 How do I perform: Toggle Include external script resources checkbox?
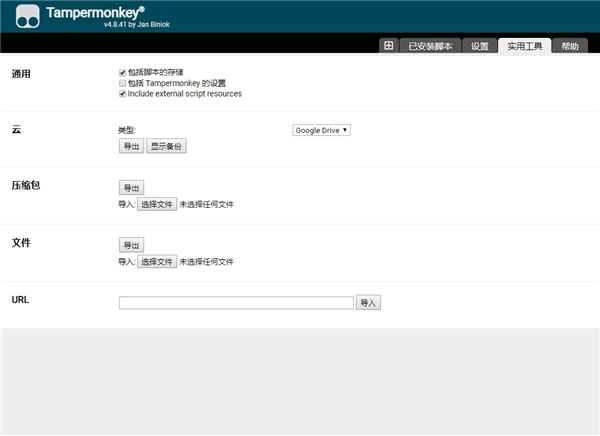(122, 94)
